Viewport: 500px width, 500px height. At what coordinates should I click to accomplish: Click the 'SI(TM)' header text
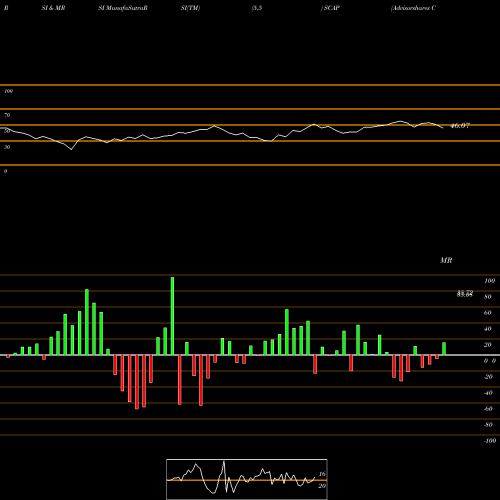(x=190, y=8)
